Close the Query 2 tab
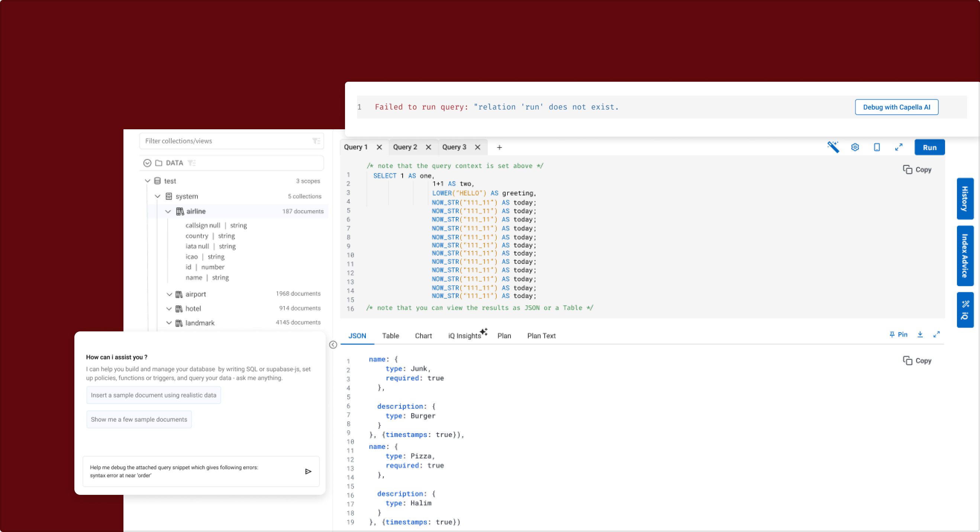The image size is (980, 532). [x=428, y=147]
